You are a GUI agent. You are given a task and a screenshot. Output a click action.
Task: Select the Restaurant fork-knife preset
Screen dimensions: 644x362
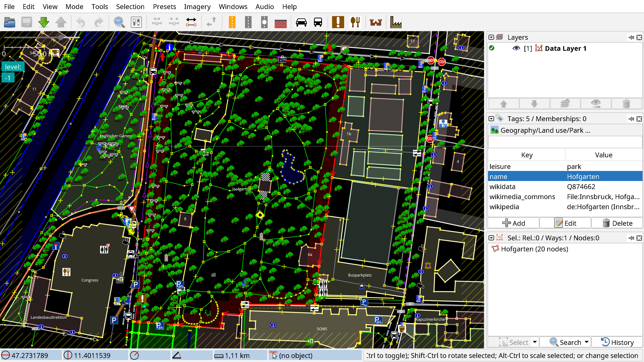[355, 22]
